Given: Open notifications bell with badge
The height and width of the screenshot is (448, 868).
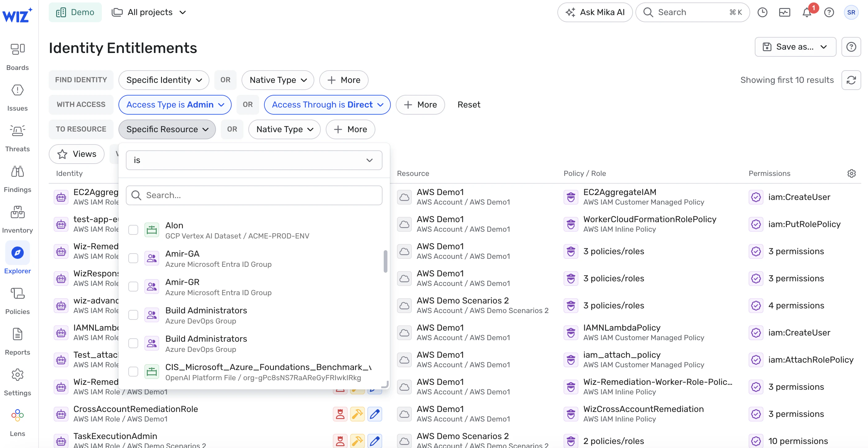Looking at the screenshot, I should coord(807,12).
